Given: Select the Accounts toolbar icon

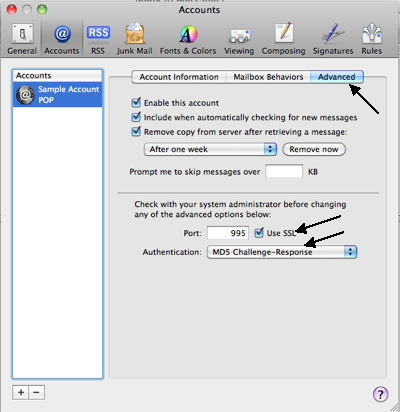Looking at the screenshot, I should [62, 39].
